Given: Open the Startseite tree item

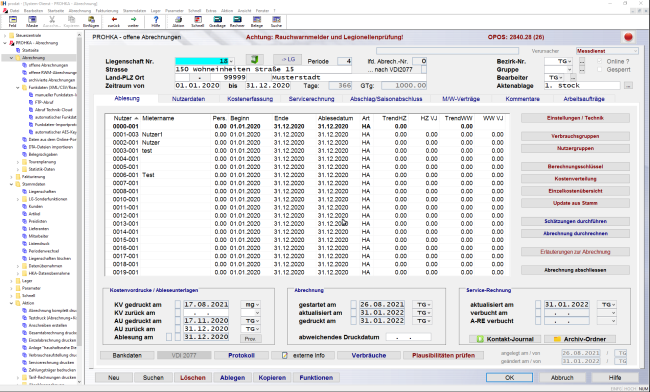Looking at the screenshot, I should coord(30,50).
